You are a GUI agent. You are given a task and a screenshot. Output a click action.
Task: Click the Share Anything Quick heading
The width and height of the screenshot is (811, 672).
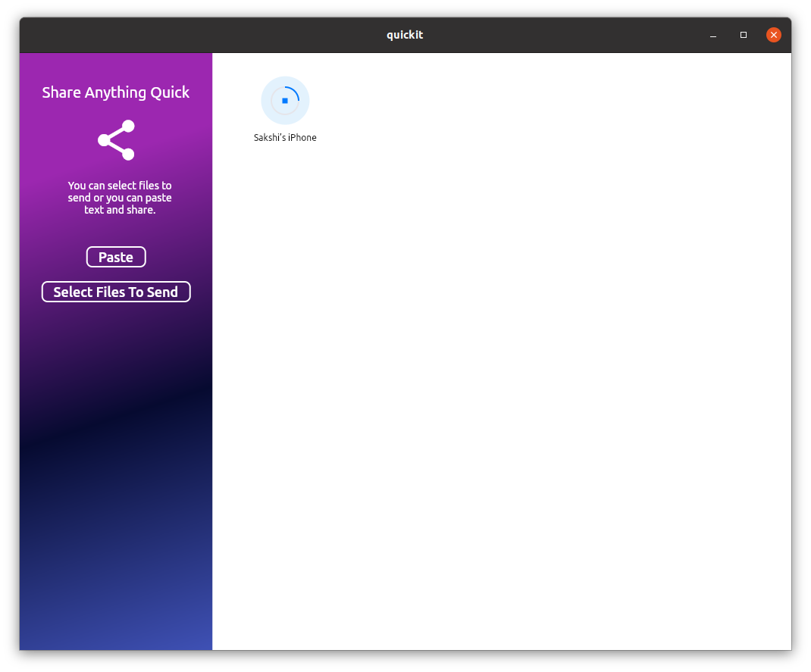point(115,92)
